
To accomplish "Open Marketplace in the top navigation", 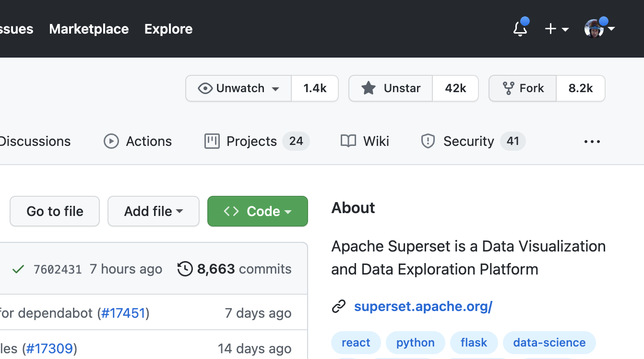I will click(89, 29).
